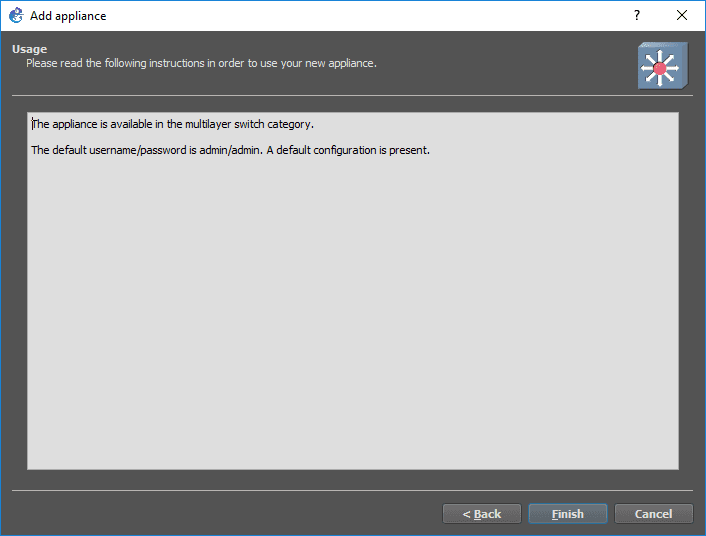Click the GNS3 chameleon icon in title bar

[x=15, y=16]
